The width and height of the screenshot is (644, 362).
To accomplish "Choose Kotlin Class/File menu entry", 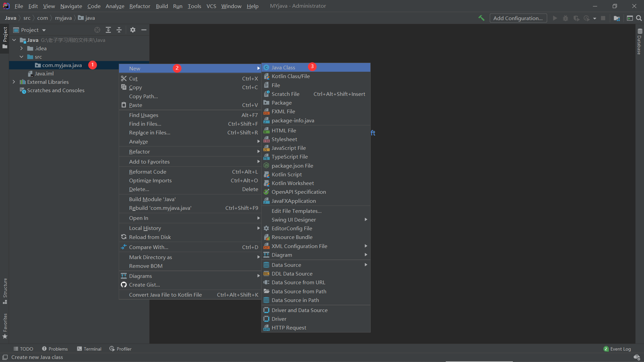I will (x=290, y=76).
